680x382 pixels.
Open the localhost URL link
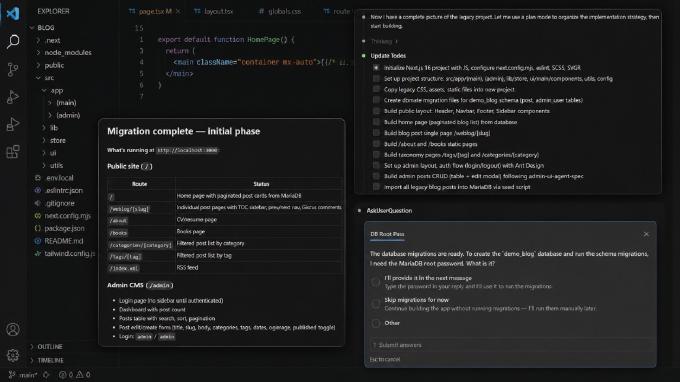pyautogui.click(x=187, y=150)
